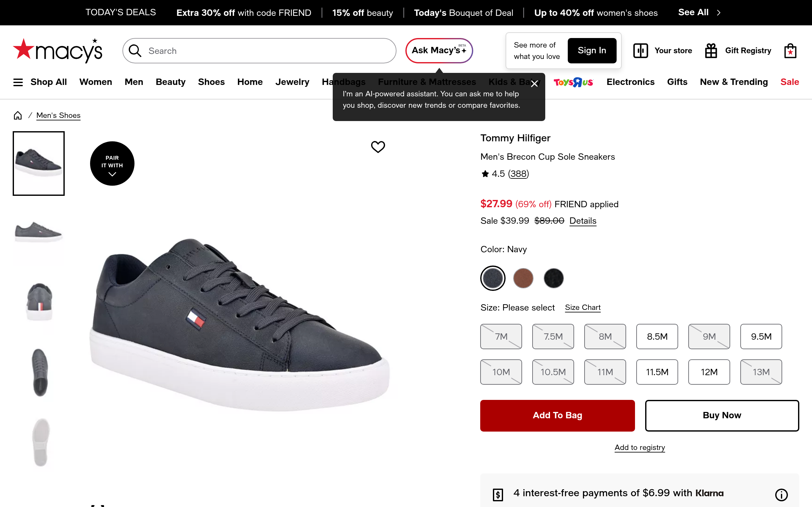Viewport: 812px width, 507px height.
Task: Open Klarna payments info icon
Action: click(x=781, y=494)
